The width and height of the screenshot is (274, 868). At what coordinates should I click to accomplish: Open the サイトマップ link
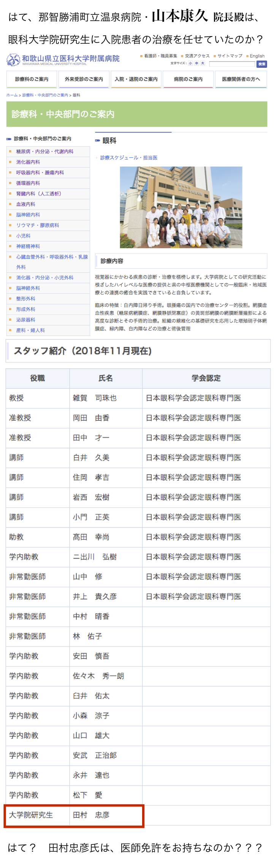(230, 56)
